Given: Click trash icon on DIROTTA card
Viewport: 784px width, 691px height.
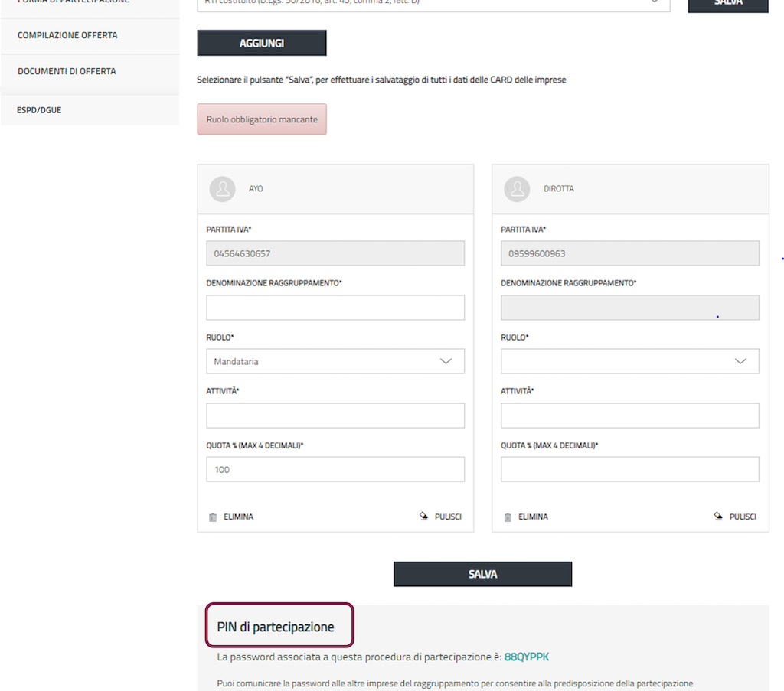Looking at the screenshot, I should [508, 517].
